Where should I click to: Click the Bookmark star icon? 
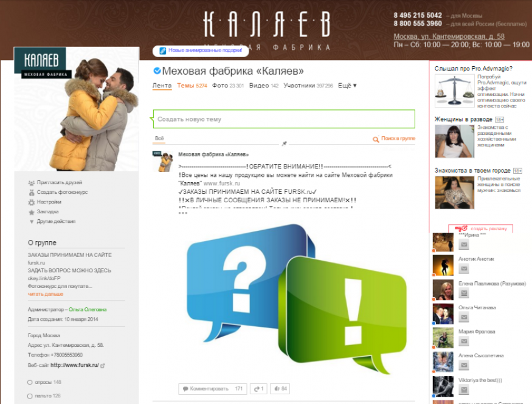(x=32, y=212)
